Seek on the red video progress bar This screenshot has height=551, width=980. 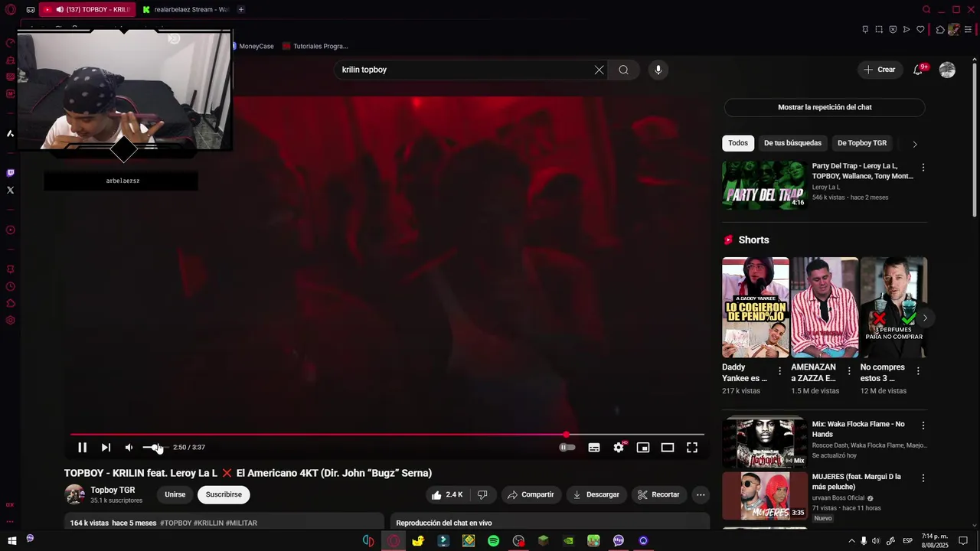(387, 435)
